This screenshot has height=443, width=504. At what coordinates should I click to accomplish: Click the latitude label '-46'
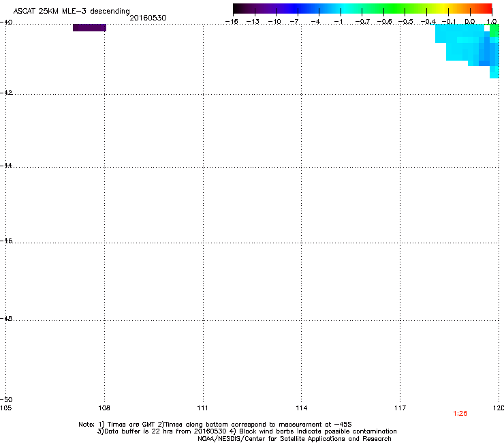(6, 241)
